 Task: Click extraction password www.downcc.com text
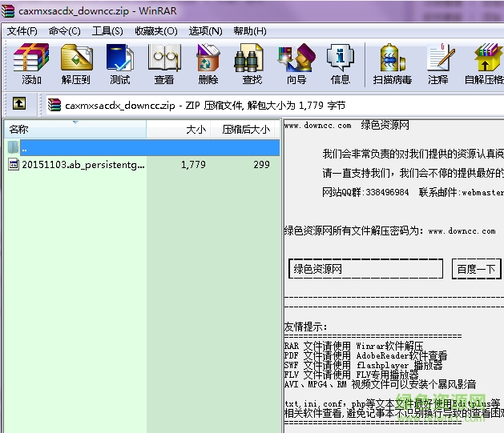point(462,231)
